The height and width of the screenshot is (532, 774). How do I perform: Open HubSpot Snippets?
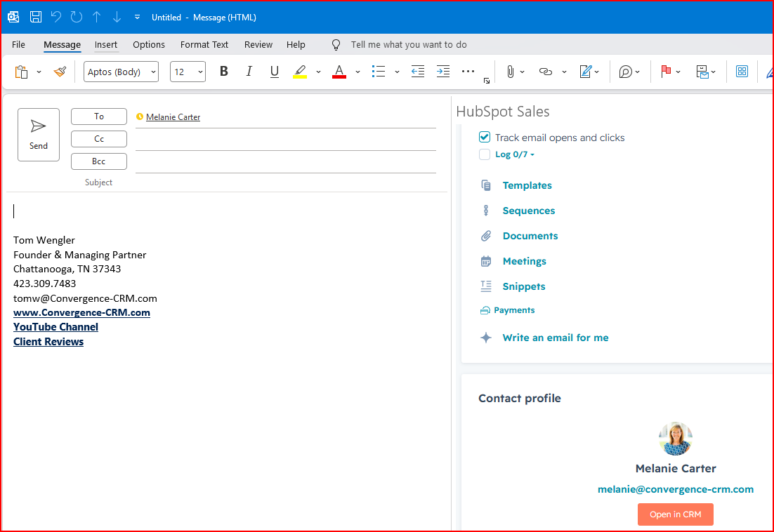[524, 286]
